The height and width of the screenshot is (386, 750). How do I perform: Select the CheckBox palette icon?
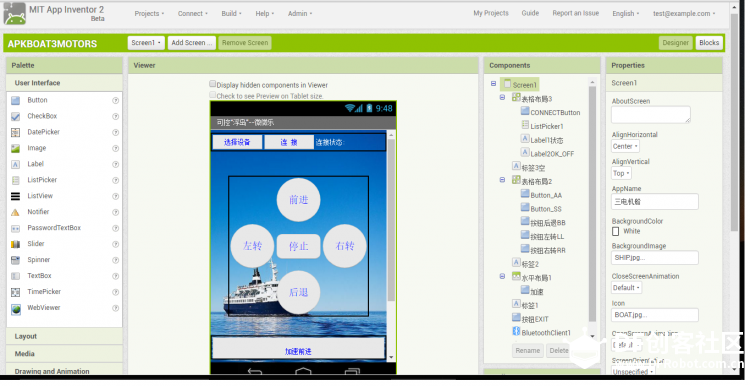click(15, 116)
